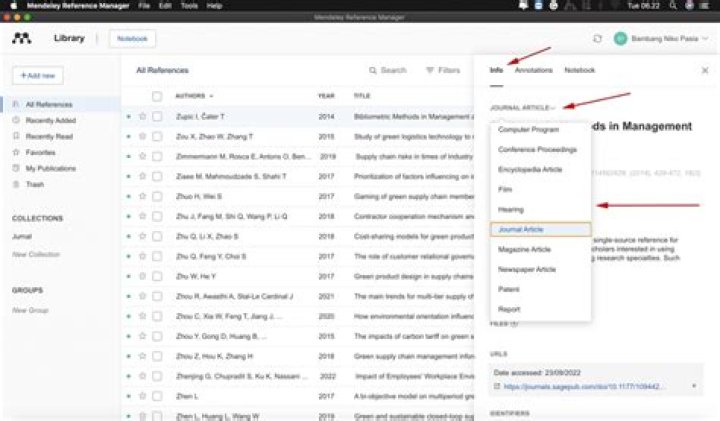Star the Zhu J, Fang M reference
This screenshot has height=421, width=720.
(x=142, y=216)
